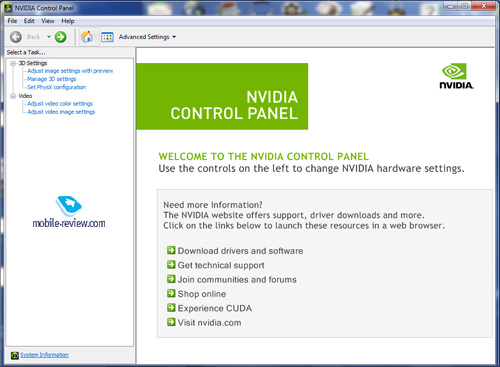The image size is (500, 367).
Task: Click the NVIDIA CONTROL PANEL green banner
Action: pos(222,96)
